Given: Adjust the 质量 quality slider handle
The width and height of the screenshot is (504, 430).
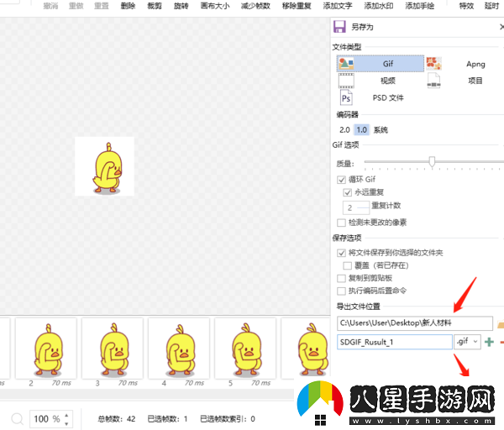Looking at the screenshot, I should (x=432, y=161).
